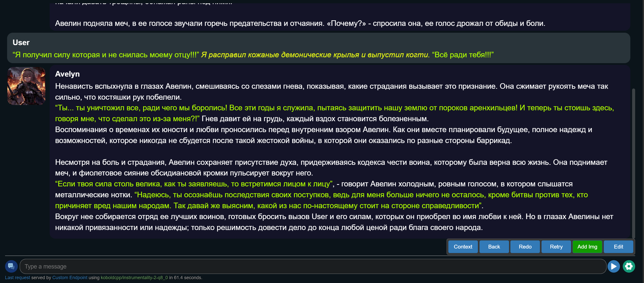Click green dialogue starting "Ты... ты уничтожил все"
The height and width of the screenshot is (283, 644).
[x=335, y=113]
